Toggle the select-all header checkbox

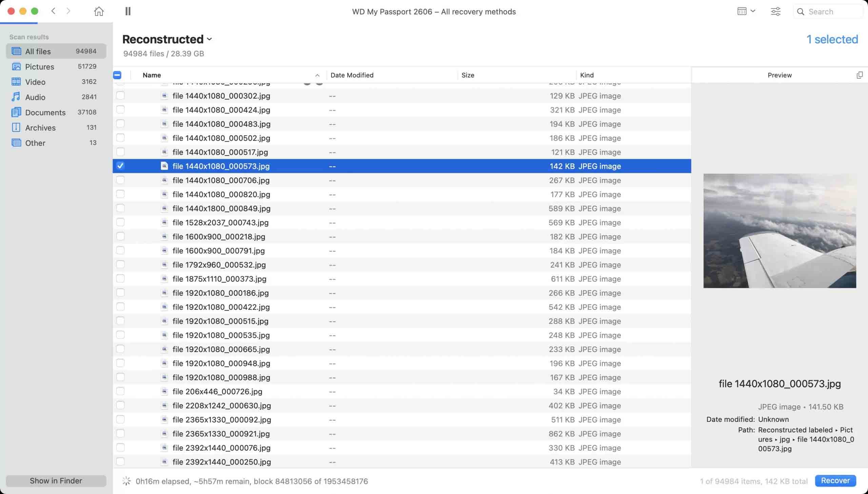pos(117,75)
